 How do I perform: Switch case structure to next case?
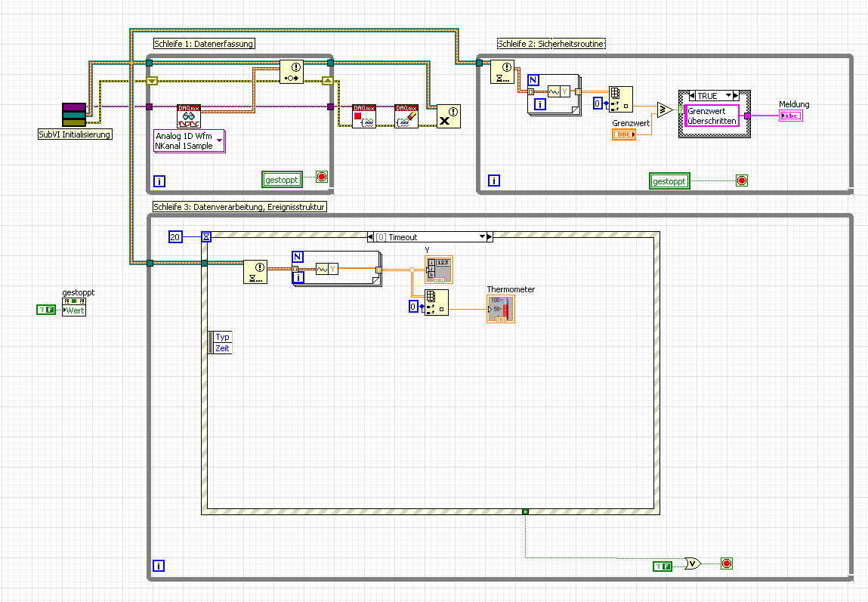[x=736, y=96]
